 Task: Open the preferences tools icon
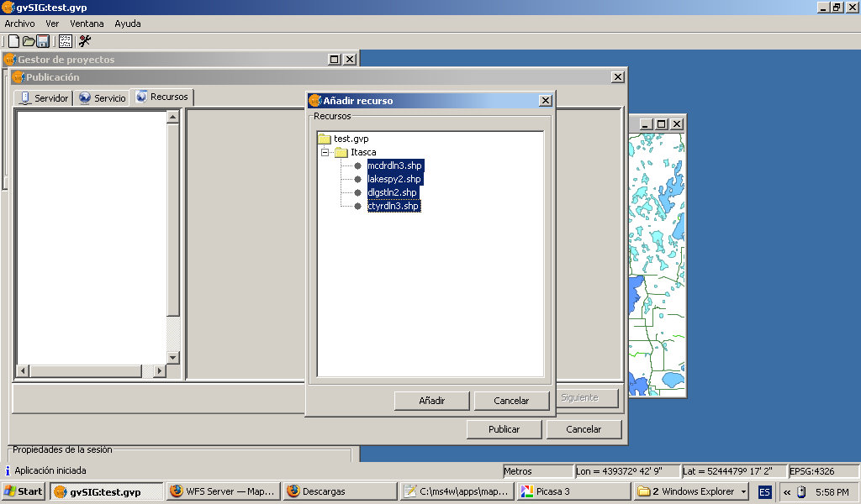pyautogui.click(x=85, y=41)
